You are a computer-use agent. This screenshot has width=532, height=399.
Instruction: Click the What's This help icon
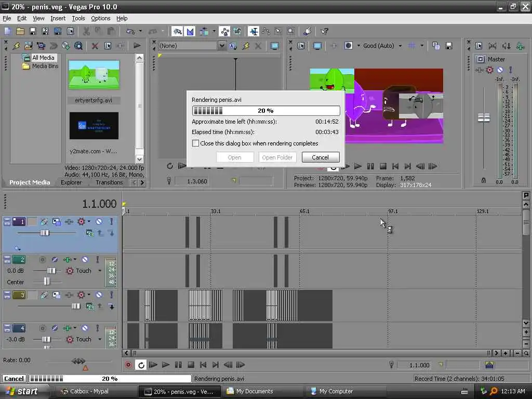324,32
